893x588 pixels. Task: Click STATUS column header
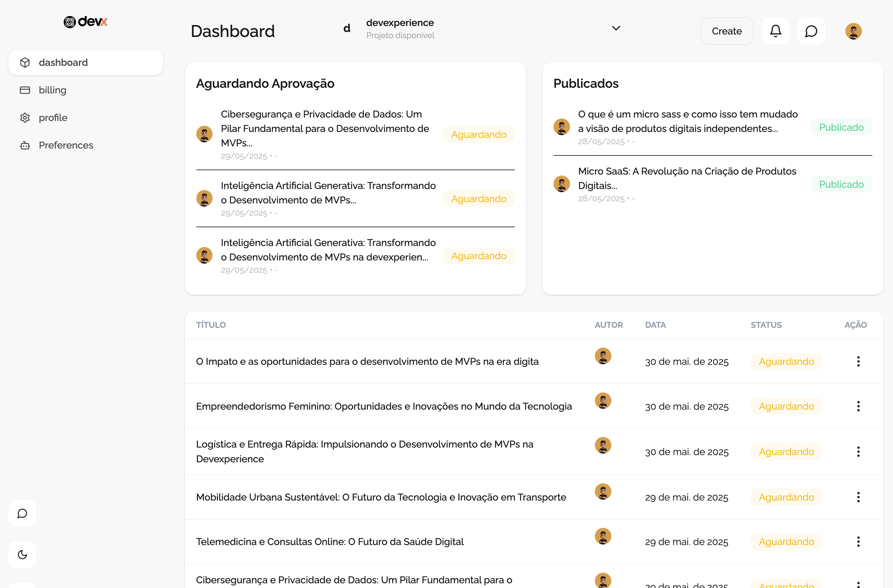pos(766,325)
